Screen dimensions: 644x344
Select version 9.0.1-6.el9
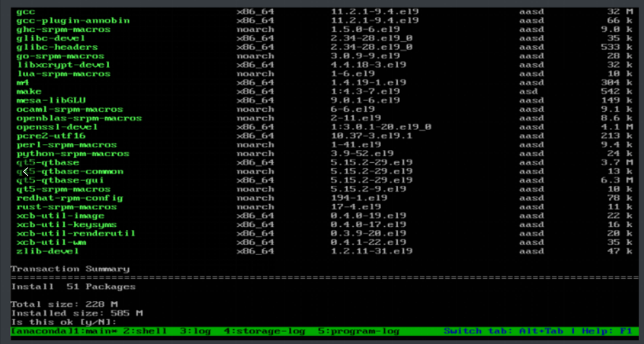366,100
